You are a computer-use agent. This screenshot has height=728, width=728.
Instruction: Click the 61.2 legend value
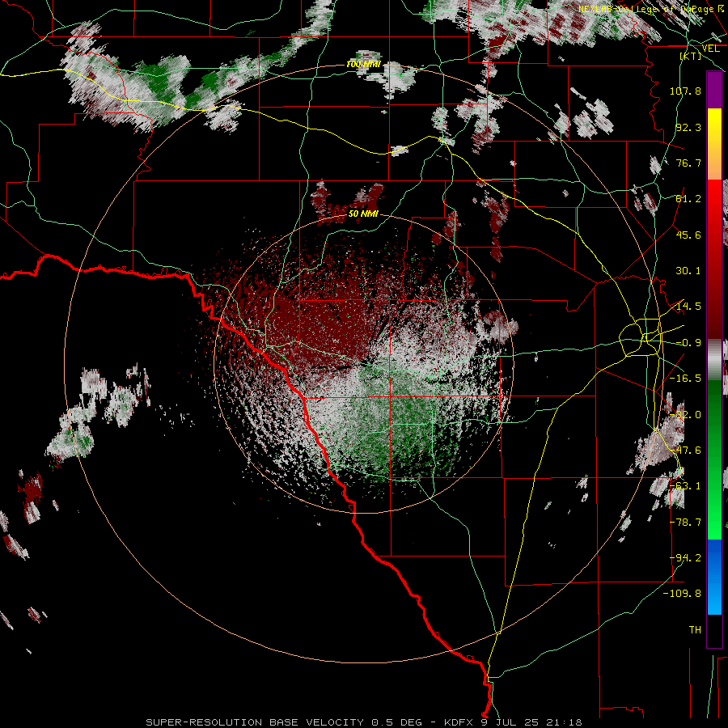click(x=688, y=199)
